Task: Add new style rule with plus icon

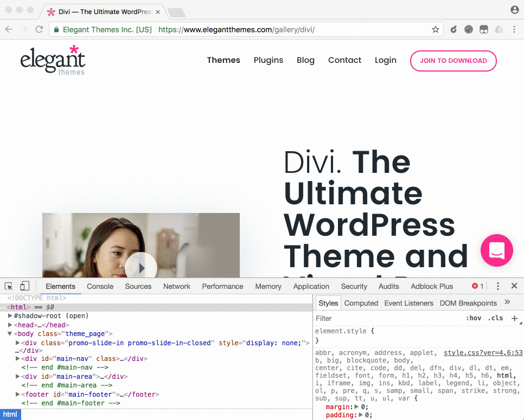Action: pos(514,318)
